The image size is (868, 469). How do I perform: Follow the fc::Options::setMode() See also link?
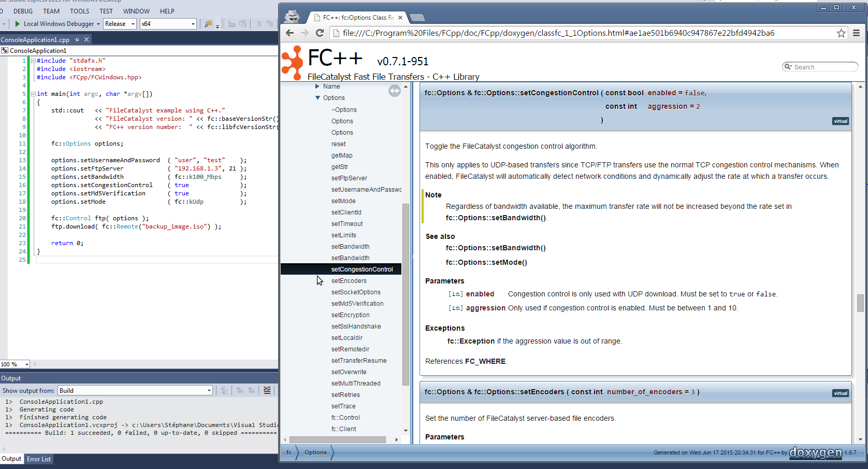click(486, 262)
